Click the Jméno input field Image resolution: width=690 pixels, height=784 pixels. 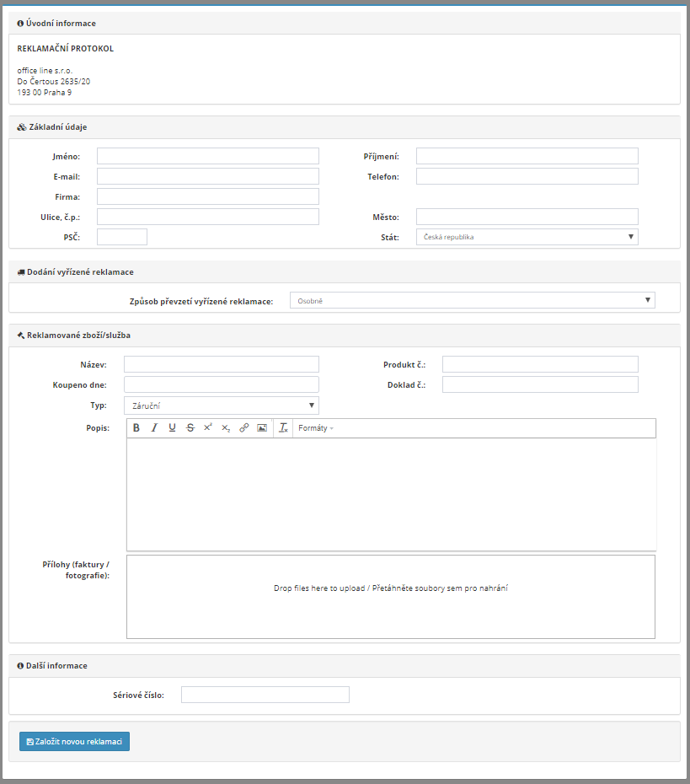pos(207,156)
